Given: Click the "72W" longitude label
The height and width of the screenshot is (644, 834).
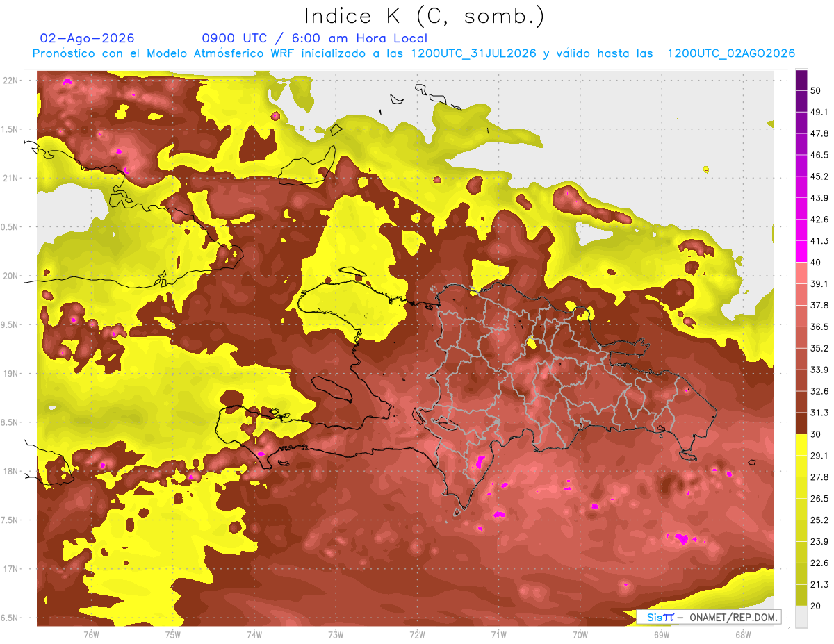Looking at the screenshot, I should click(417, 634).
